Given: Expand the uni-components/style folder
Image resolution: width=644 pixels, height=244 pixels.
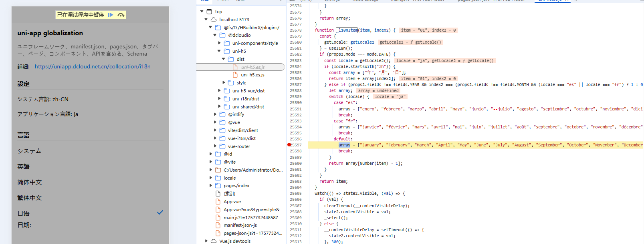Looking at the screenshot, I should point(219,43).
